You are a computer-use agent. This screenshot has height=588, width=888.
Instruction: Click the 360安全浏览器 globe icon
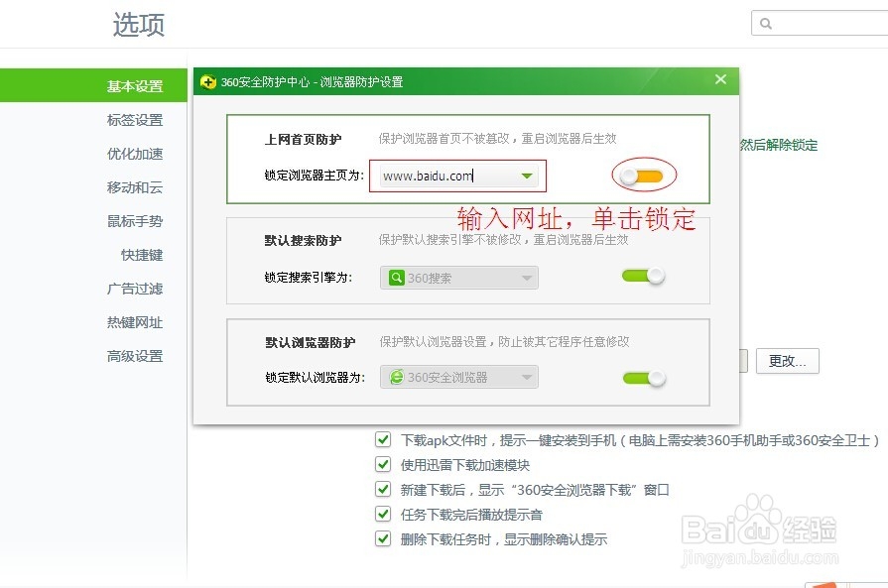(397, 377)
